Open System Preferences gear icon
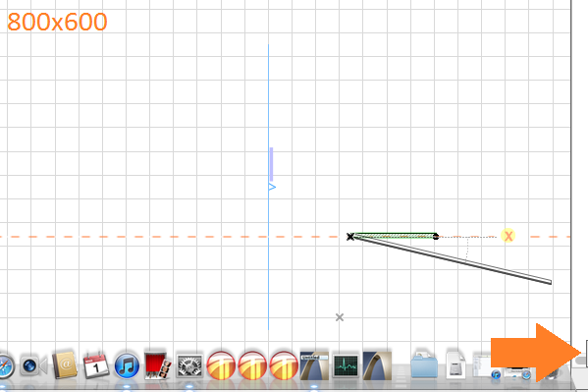 (x=189, y=365)
